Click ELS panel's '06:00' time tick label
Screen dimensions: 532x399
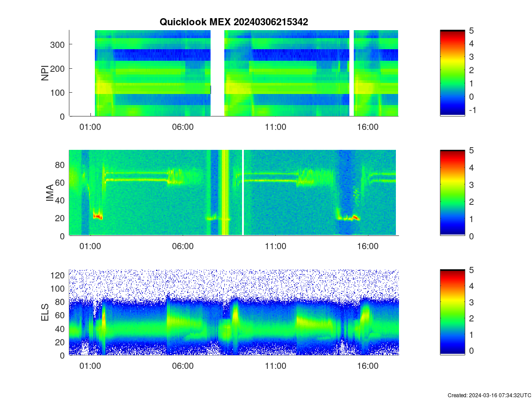pos(183,366)
